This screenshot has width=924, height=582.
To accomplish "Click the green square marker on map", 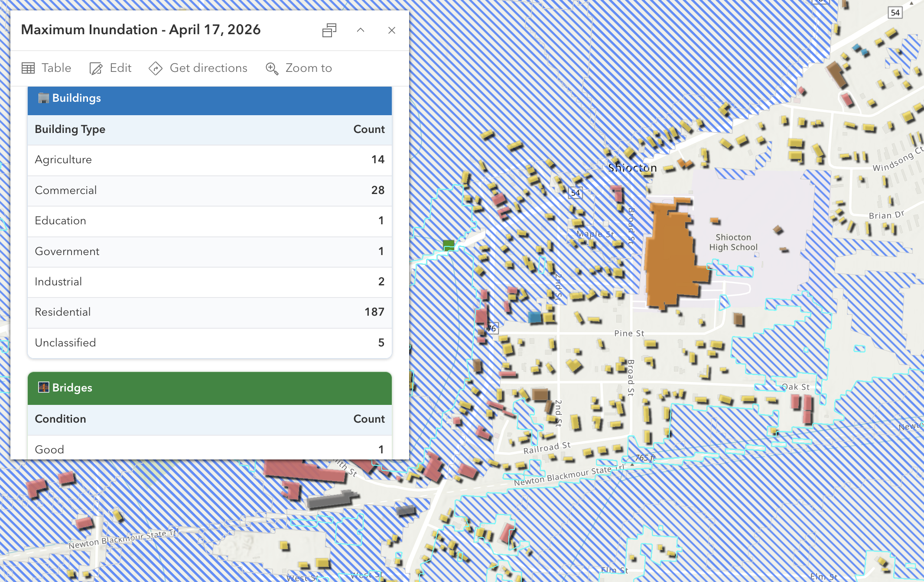I will 449,246.
